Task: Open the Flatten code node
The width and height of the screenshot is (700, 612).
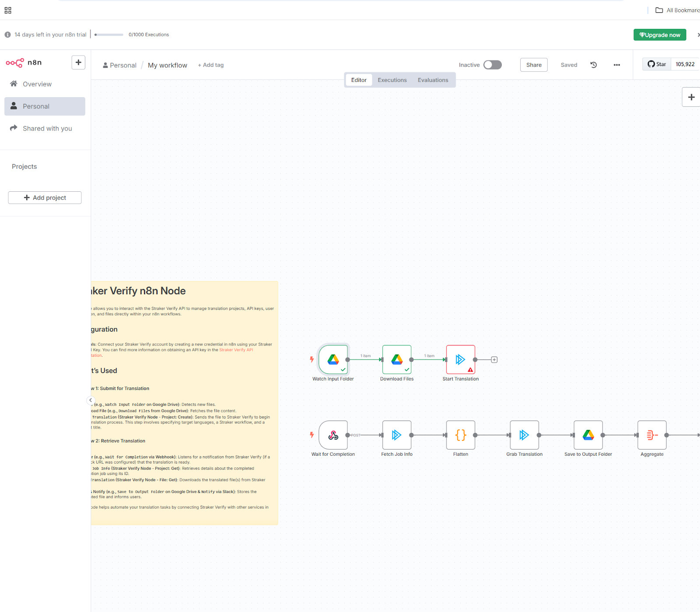Action: [460, 435]
